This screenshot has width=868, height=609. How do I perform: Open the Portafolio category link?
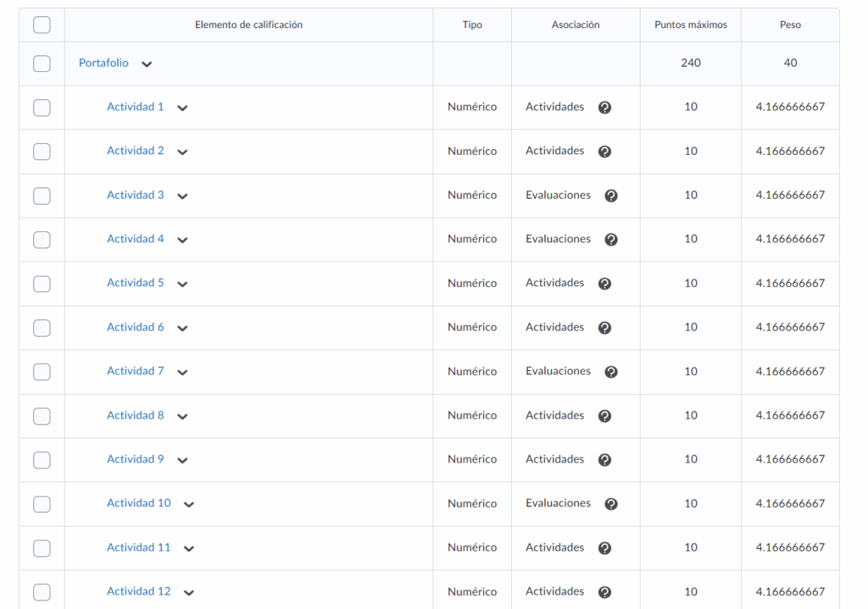tap(103, 63)
